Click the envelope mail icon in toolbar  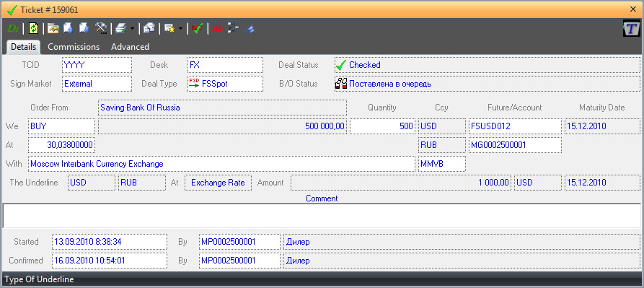click(x=149, y=28)
